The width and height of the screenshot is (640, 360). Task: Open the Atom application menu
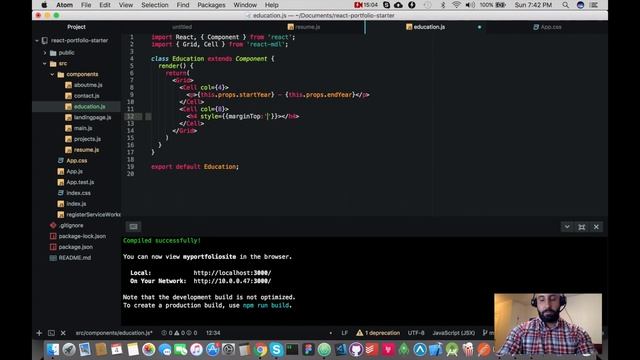click(64, 5)
